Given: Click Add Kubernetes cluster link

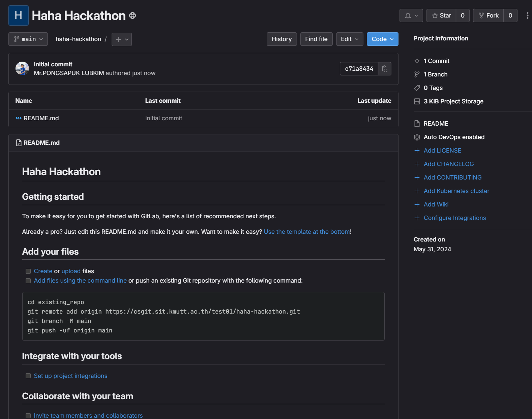Looking at the screenshot, I should coord(456,191).
